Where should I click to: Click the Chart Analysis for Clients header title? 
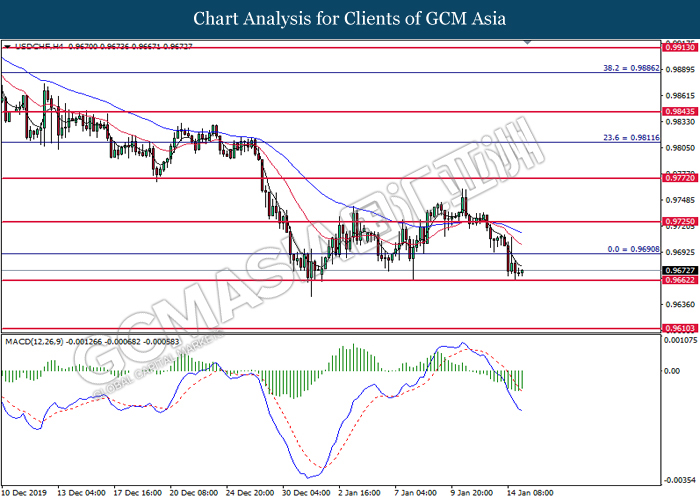click(x=350, y=19)
